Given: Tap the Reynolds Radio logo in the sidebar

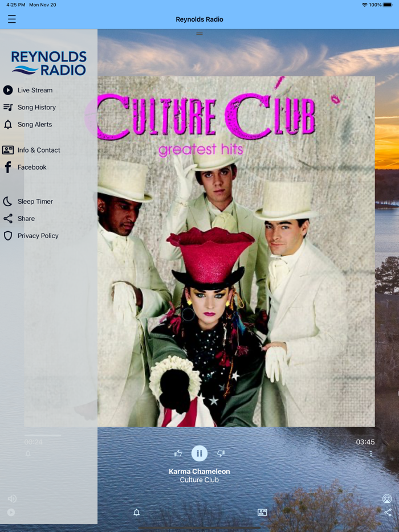Looking at the screenshot, I should pos(49,63).
